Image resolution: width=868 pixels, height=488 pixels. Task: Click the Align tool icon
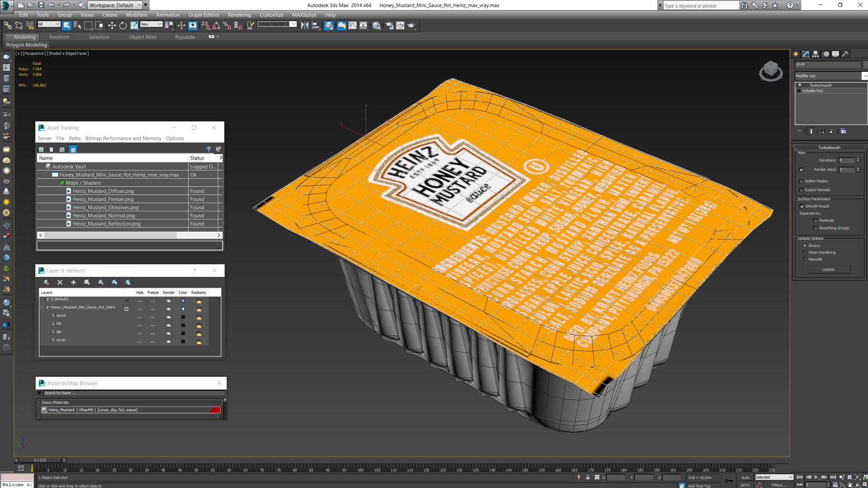click(x=316, y=25)
